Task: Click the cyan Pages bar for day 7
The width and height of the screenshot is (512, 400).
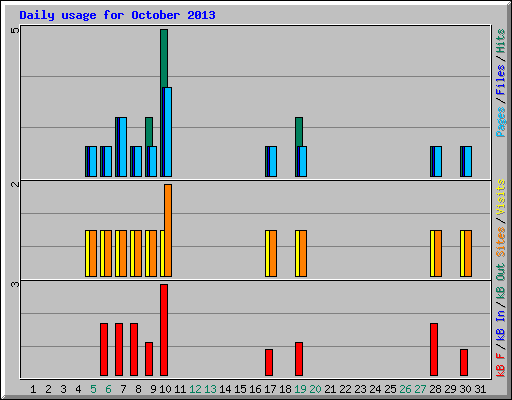Action: [x=123, y=147]
